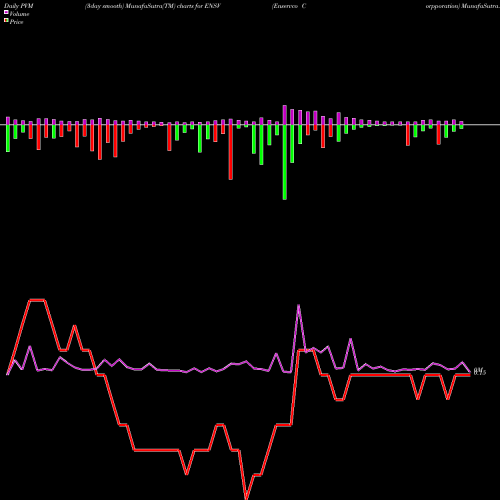Screen dimensions: 500x500
Task: Click the red-green Price legend swatch
Action: [x=6, y=21]
